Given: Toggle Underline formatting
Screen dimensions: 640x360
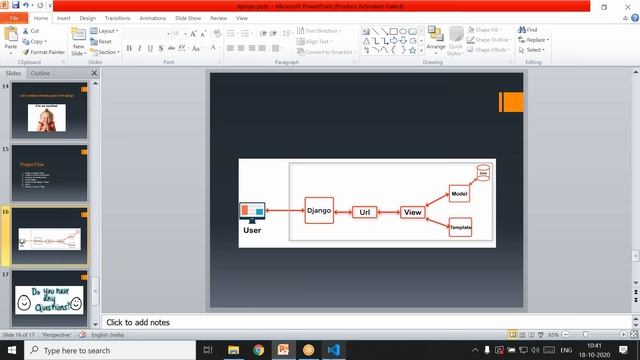Looking at the screenshot, I should coord(150,48).
